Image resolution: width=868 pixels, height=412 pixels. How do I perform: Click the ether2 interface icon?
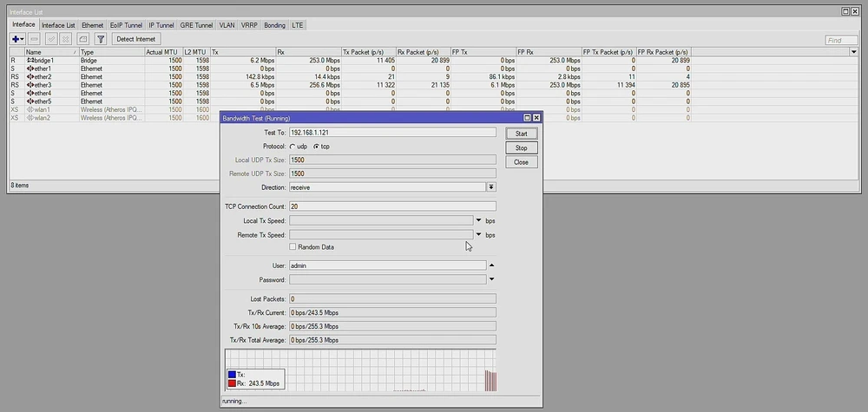[30, 77]
